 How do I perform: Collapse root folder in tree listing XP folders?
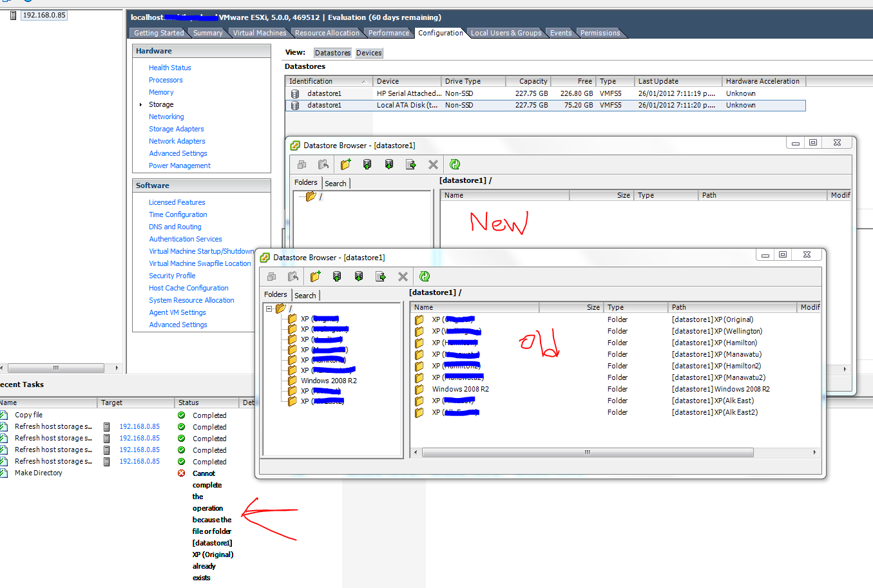(269, 308)
